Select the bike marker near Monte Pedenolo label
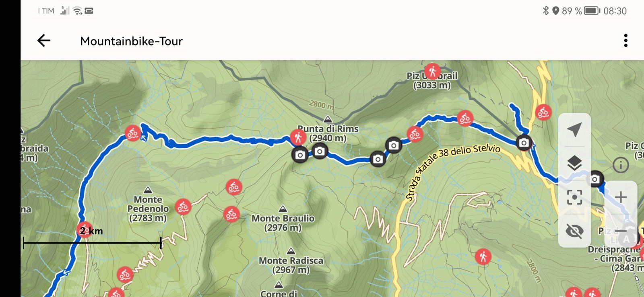 point(183,207)
